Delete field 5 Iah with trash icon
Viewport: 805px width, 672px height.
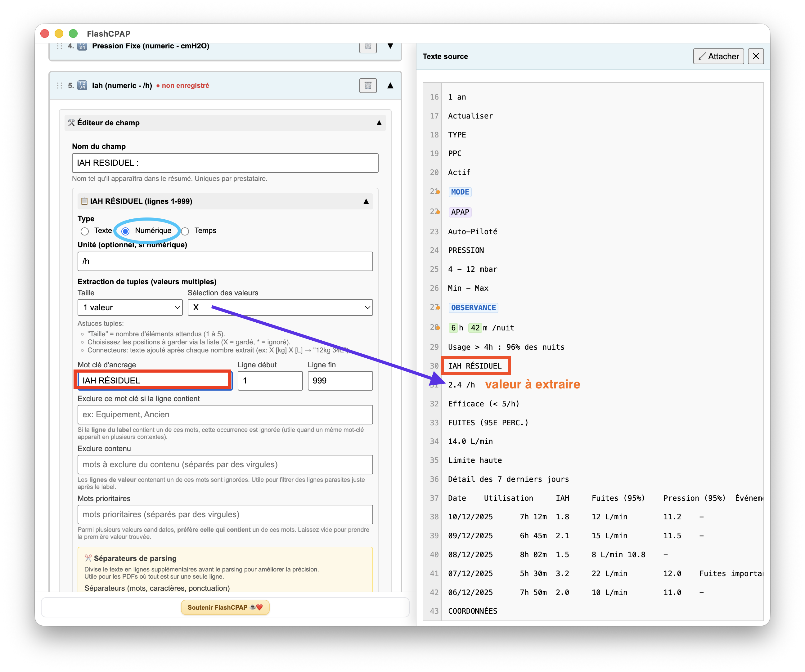click(x=368, y=85)
